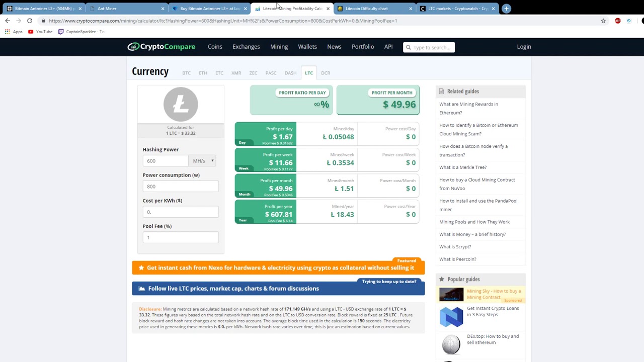
Task: Bookmark this page with the star icon
Action: point(603,21)
